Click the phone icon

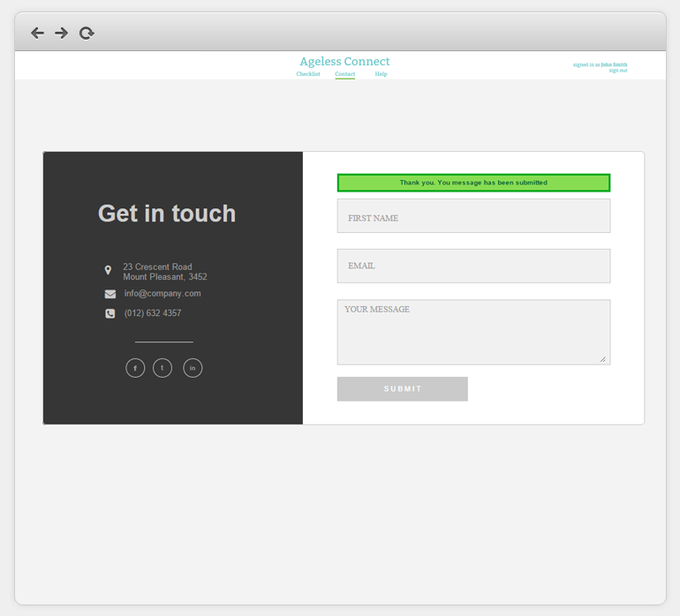coord(110,313)
